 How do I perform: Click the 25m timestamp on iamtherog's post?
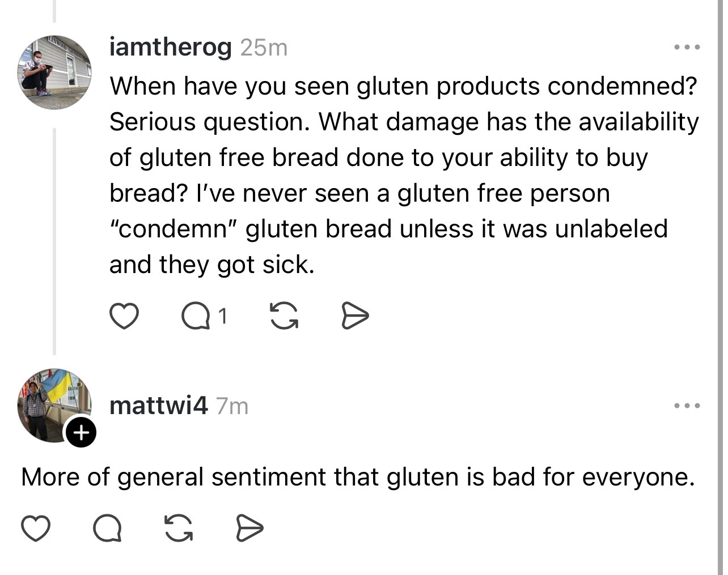tap(264, 48)
